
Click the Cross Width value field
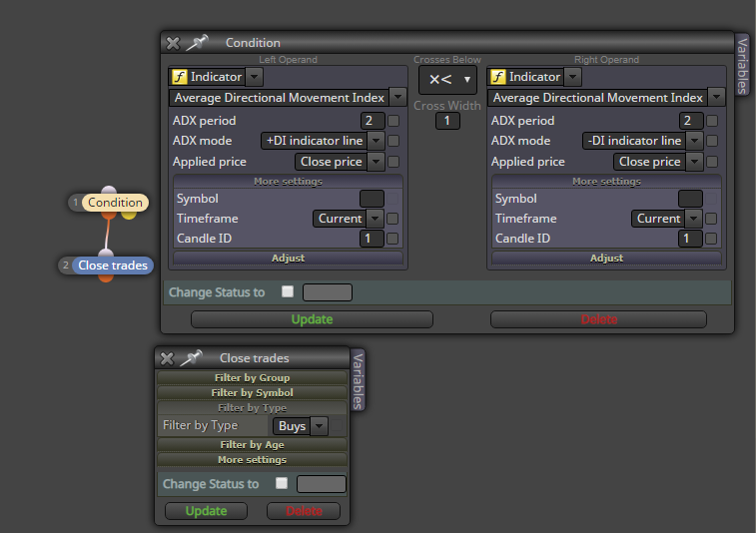[x=447, y=121]
